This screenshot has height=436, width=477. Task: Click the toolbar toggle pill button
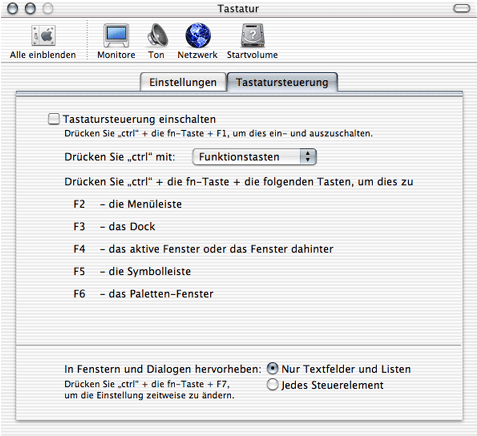(462, 8)
